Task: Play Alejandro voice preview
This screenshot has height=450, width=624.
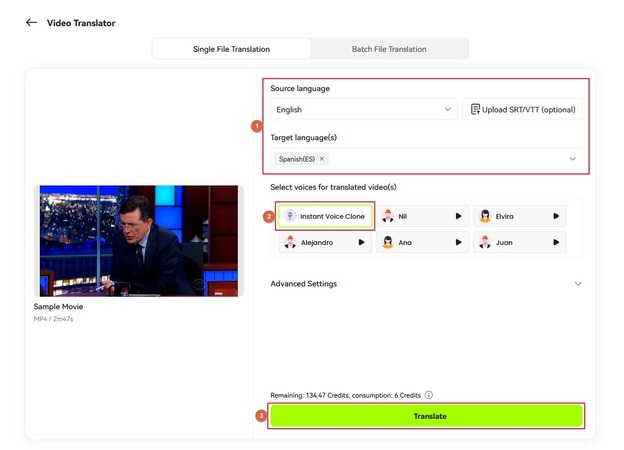Action: tap(360, 242)
